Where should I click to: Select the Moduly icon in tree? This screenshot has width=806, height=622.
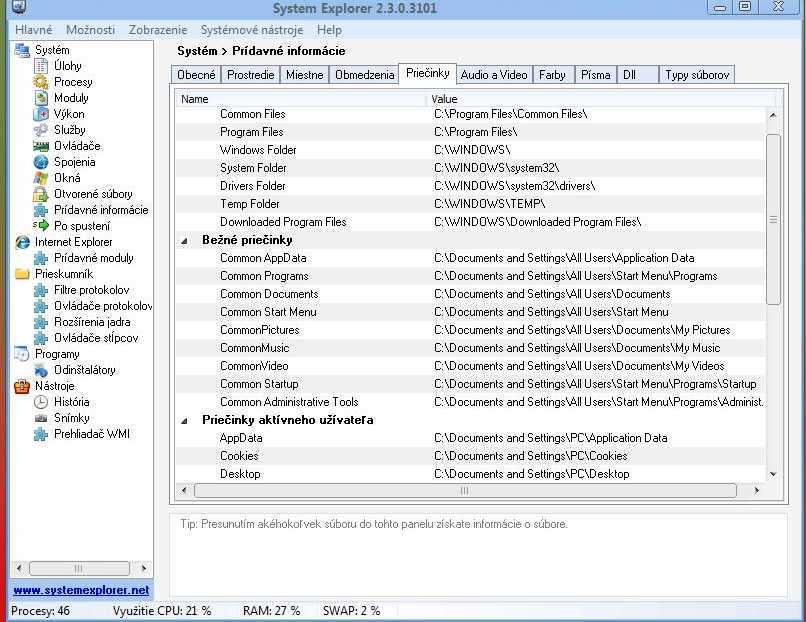pyautogui.click(x=41, y=98)
